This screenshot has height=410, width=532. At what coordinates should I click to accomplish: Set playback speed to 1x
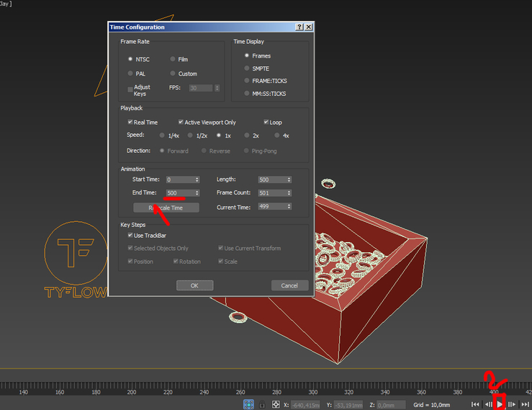(219, 135)
